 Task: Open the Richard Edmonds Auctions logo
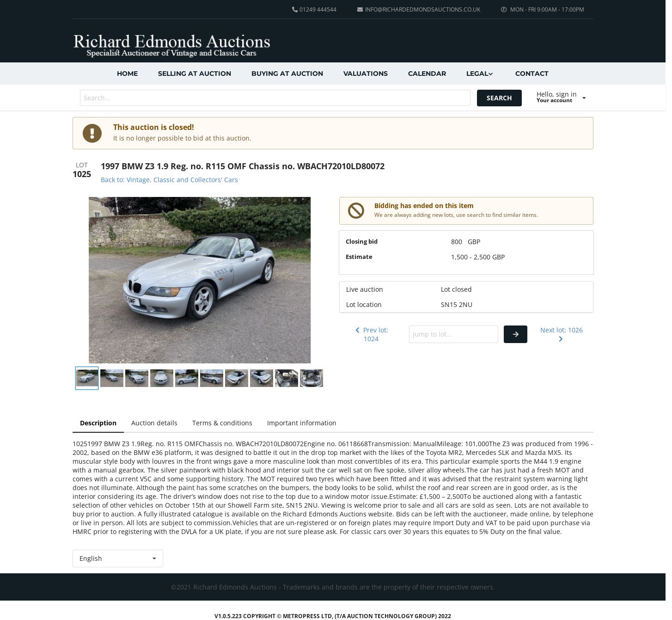pyautogui.click(x=171, y=45)
